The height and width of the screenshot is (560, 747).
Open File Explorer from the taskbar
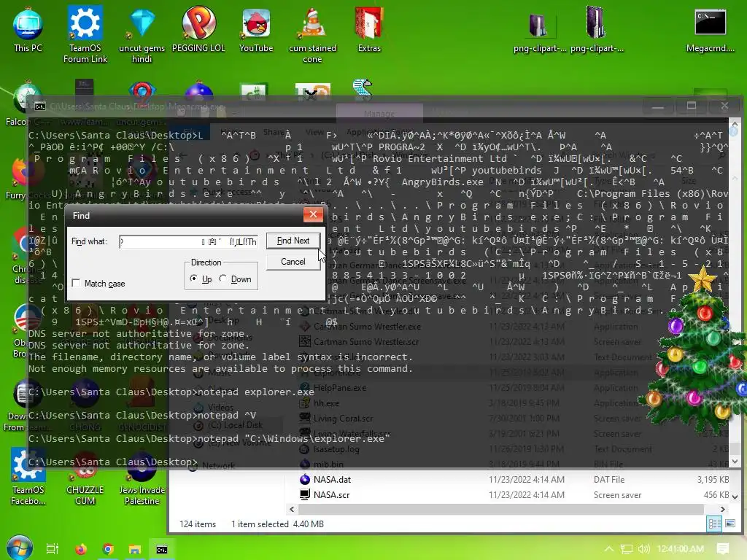click(x=135, y=549)
